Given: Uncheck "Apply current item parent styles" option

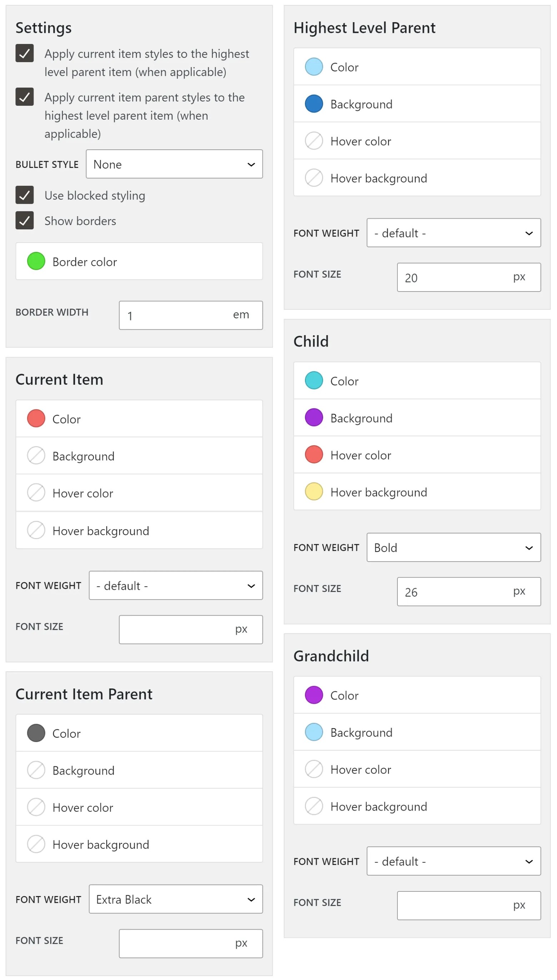Looking at the screenshot, I should (25, 98).
